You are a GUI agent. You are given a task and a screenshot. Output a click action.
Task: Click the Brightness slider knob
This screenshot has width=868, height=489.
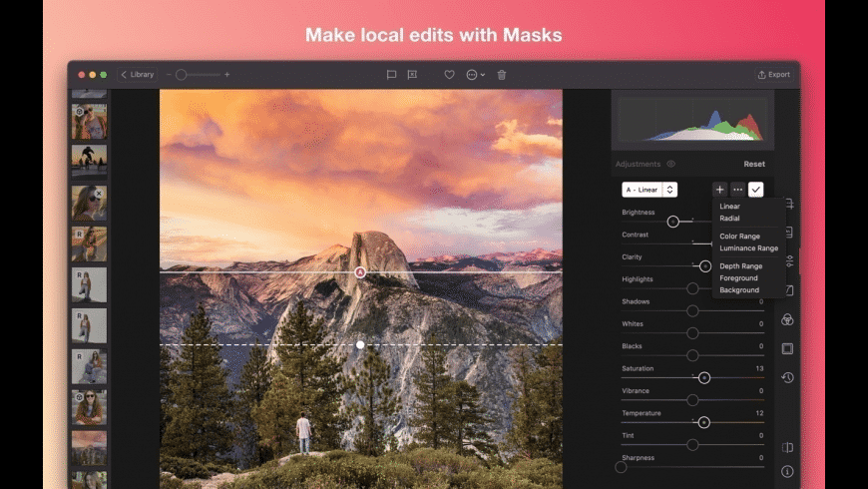[672, 222]
